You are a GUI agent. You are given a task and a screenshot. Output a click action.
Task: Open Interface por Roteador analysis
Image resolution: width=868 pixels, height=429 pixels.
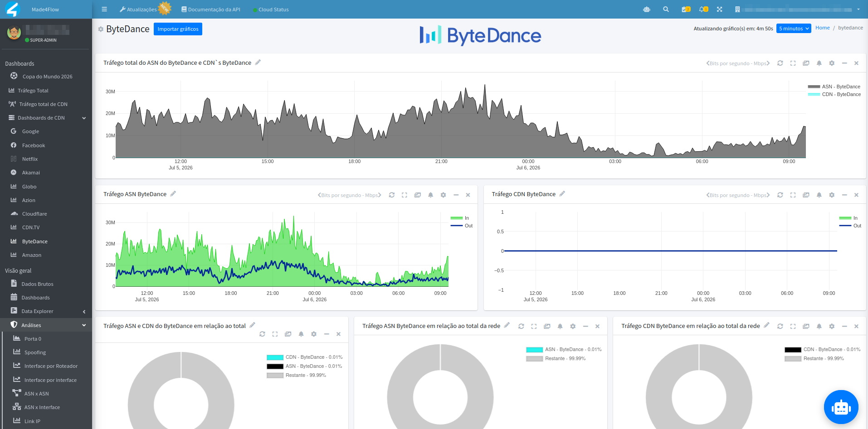pos(51,366)
